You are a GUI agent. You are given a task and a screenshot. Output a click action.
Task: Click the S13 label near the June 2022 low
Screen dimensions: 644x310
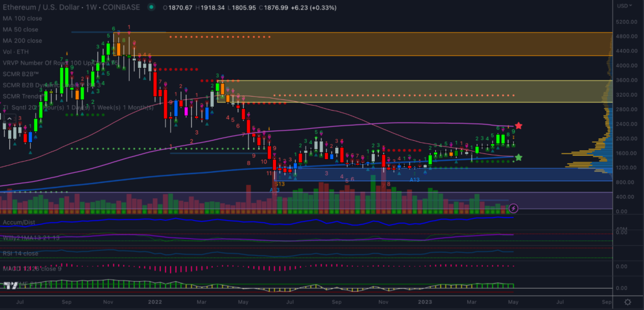[x=280, y=184]
